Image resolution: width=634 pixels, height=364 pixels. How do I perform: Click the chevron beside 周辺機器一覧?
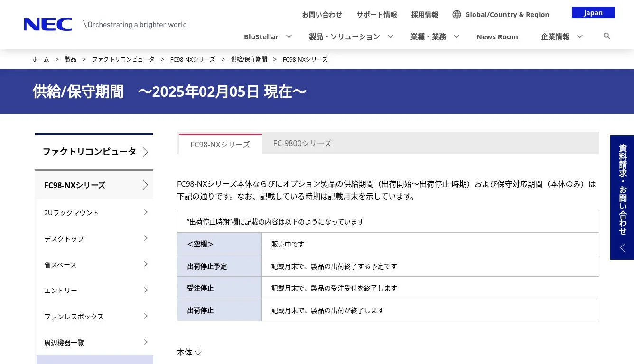(146, 342)
